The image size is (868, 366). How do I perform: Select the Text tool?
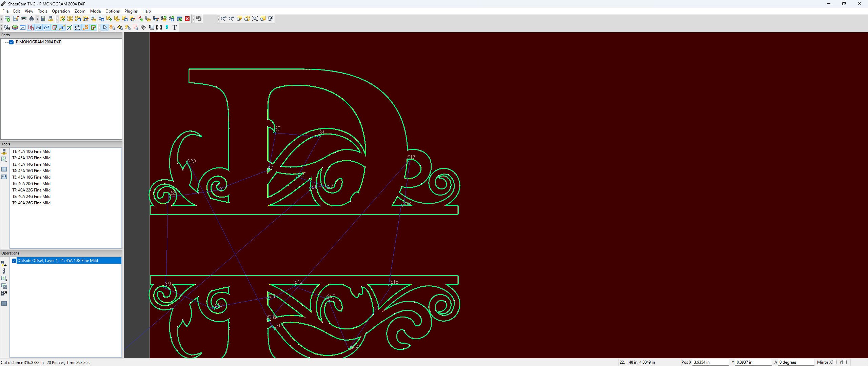tap(174, 27)
